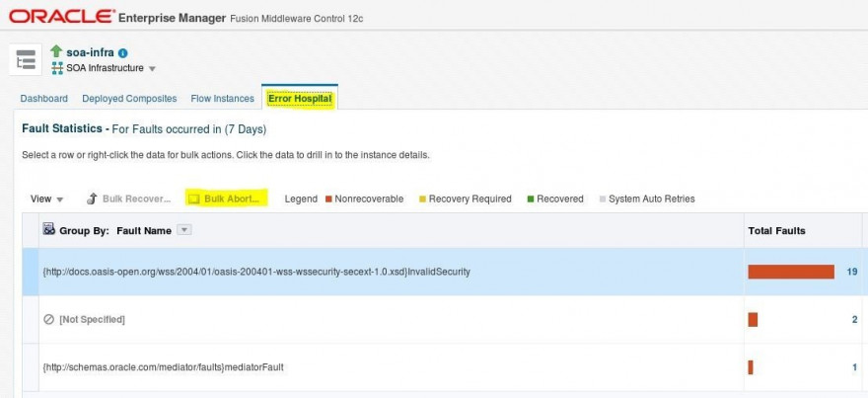
Task: Switch to the Flow Instances tab
Action: 223,99
